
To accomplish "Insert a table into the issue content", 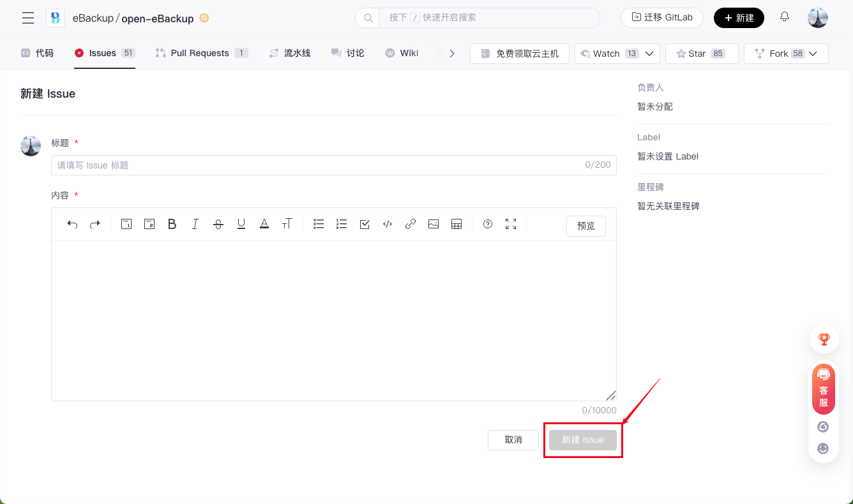I will click(x=457, y=224).
